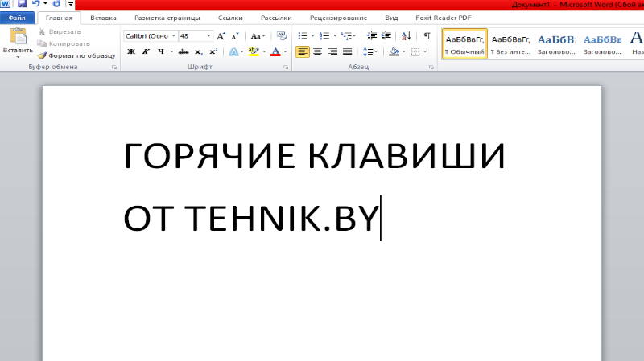Toggle superscript formatting
The height and width of the screenshot is (361, 644).
coord(213,51)
